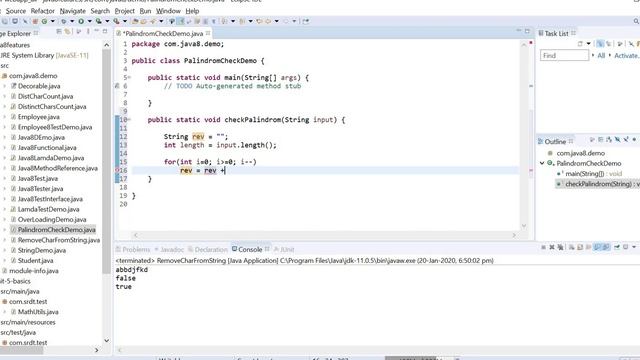This screenshot has width=640, height=360.
Task: Expand StringDemo.java in Package Explorer
Action: (4, 250)
